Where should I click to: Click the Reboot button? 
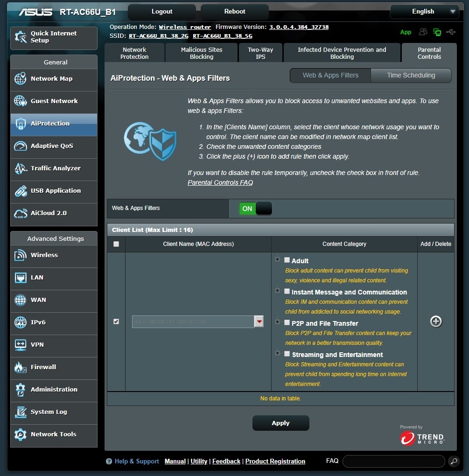coord(235,12)
